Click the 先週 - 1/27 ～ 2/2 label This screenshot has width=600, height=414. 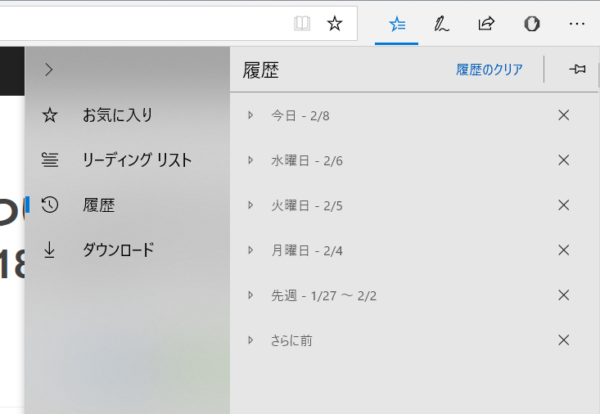click(x=324, y=296)
